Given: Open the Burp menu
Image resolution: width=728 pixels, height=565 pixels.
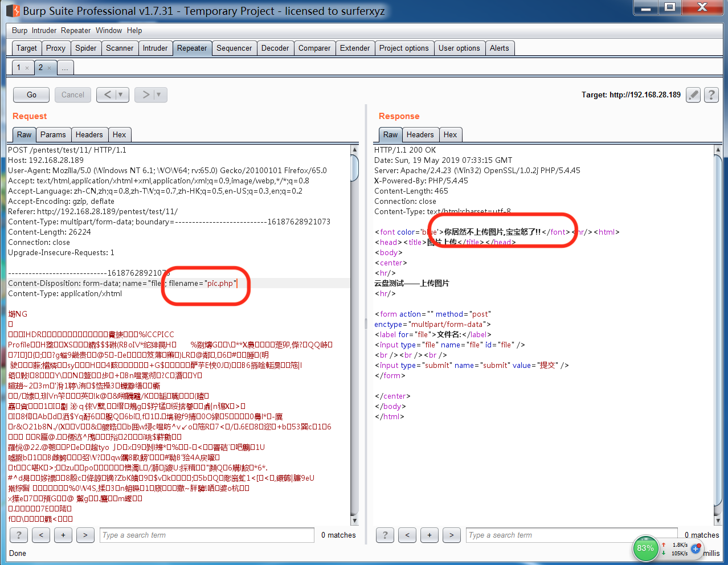Looking at the screenshot, I should pos(19,30).
